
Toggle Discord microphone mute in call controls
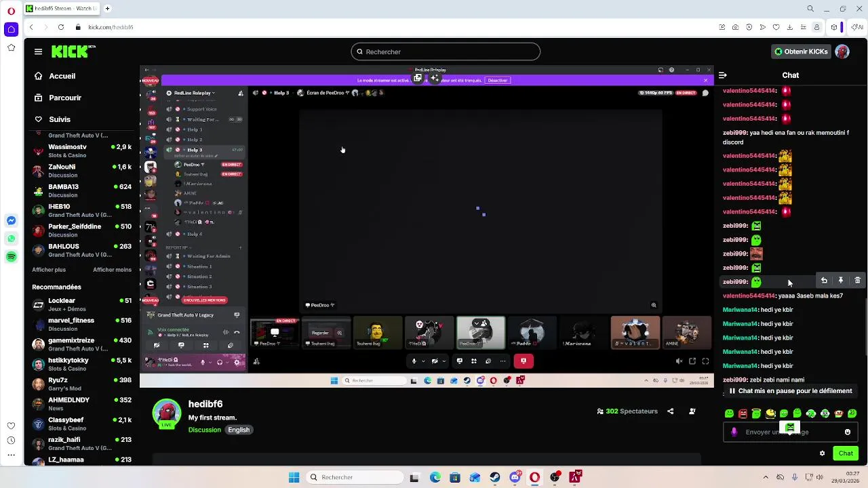pos(414,361)
